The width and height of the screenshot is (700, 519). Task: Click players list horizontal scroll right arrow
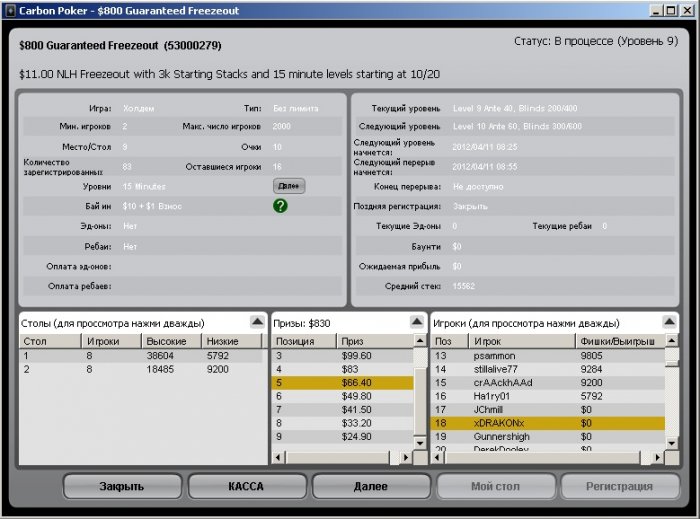pyautogui.click(x=657, y=457)
